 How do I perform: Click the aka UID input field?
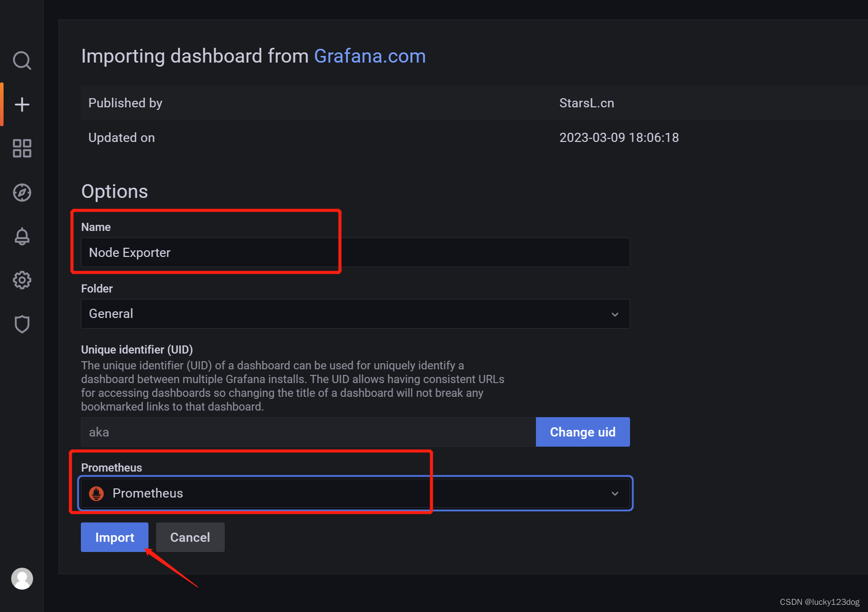pyautogui.click(x=308, y=432)
